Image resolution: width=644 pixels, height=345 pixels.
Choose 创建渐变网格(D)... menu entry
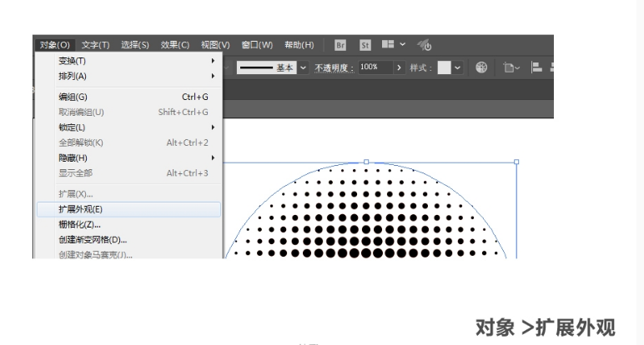pyautogui.click(x=129, y=239)
